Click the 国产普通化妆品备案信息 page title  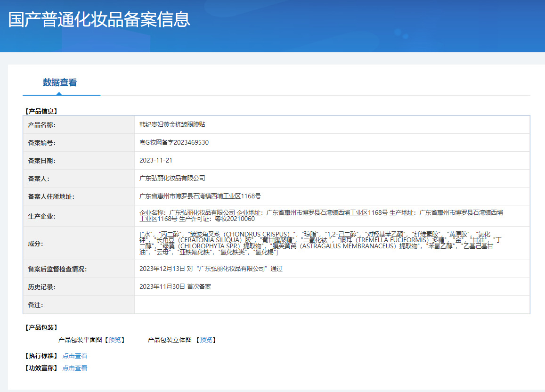(x=99, y=19)
